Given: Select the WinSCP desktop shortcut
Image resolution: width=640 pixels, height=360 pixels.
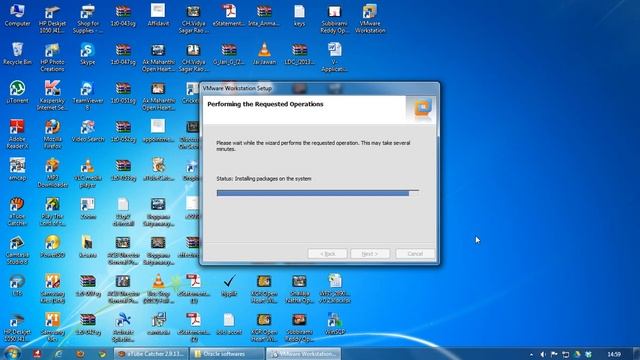Looking at the screenshot, I should (x=334, y=323).
